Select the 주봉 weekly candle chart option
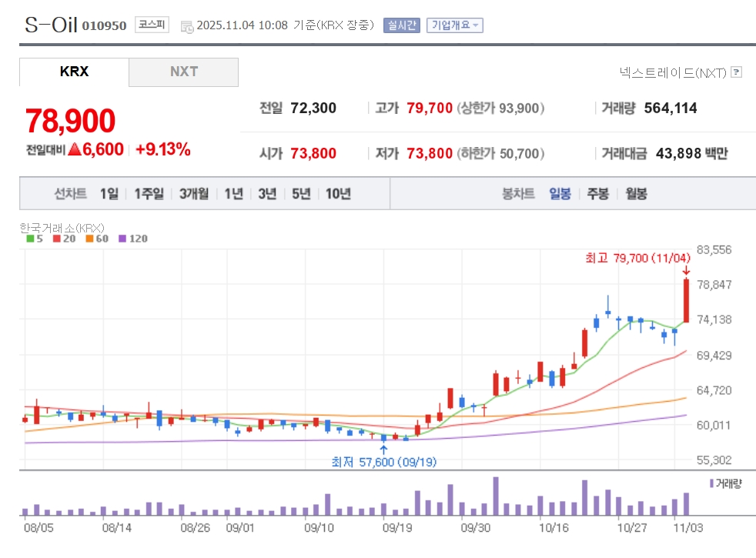Viewport: 756px width, 558px height. pyautogui.click(x=598, y=194)
